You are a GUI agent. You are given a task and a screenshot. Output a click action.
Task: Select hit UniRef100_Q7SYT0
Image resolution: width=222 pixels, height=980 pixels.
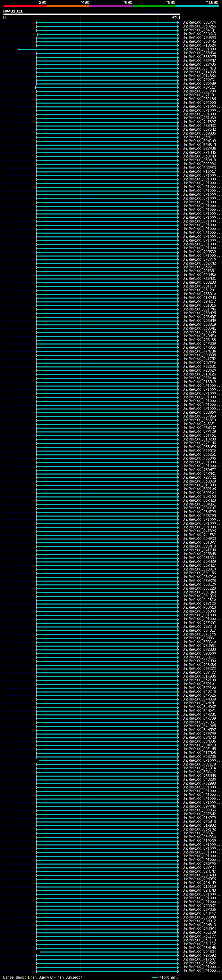click(x=199, y=259)
